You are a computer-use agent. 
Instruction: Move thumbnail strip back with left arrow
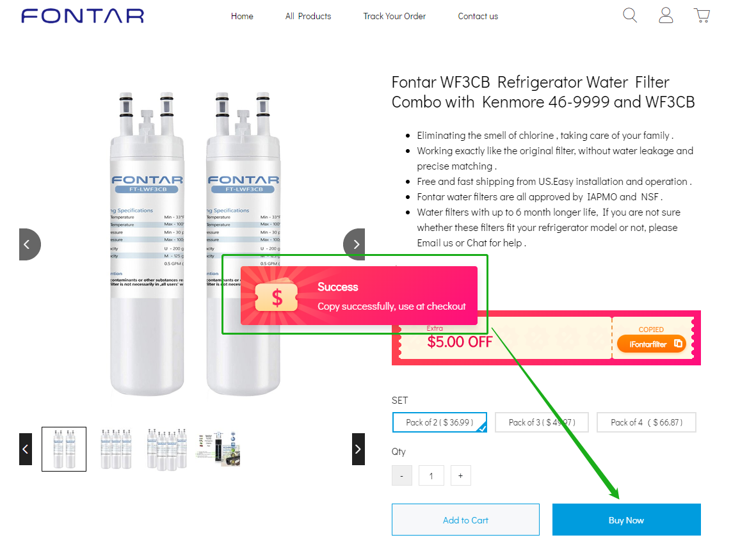click(26, 449)
